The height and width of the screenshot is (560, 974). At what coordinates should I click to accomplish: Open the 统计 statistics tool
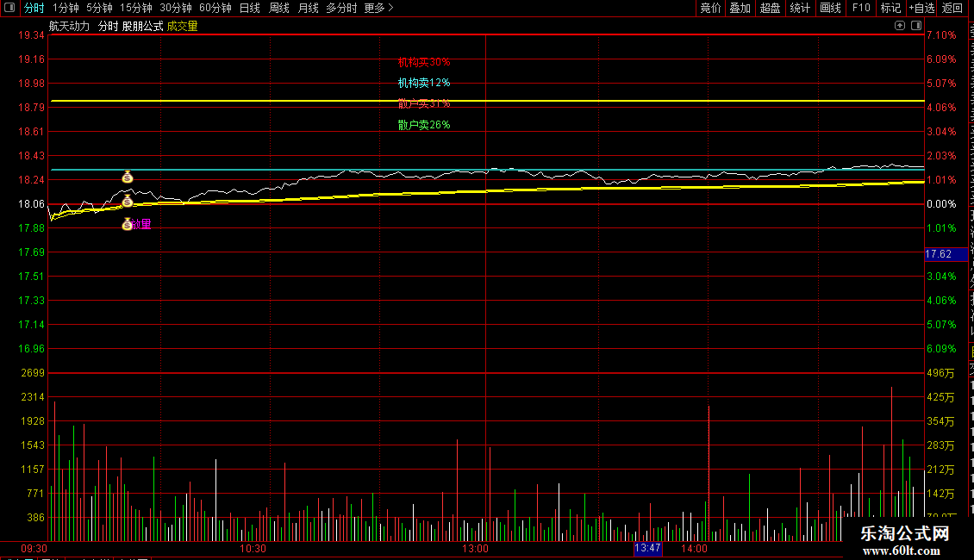coord(800,8)
